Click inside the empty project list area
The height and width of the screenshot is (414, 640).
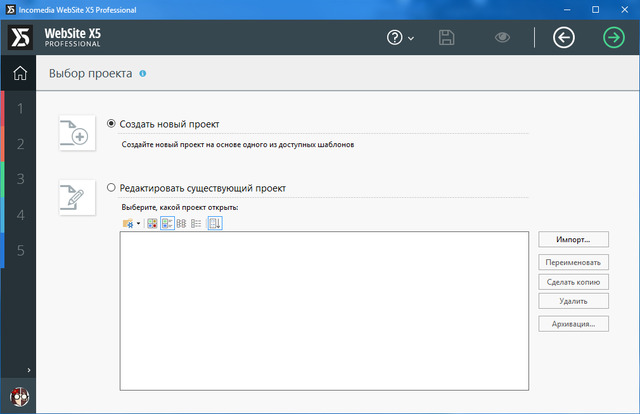(x=324, y=310)
